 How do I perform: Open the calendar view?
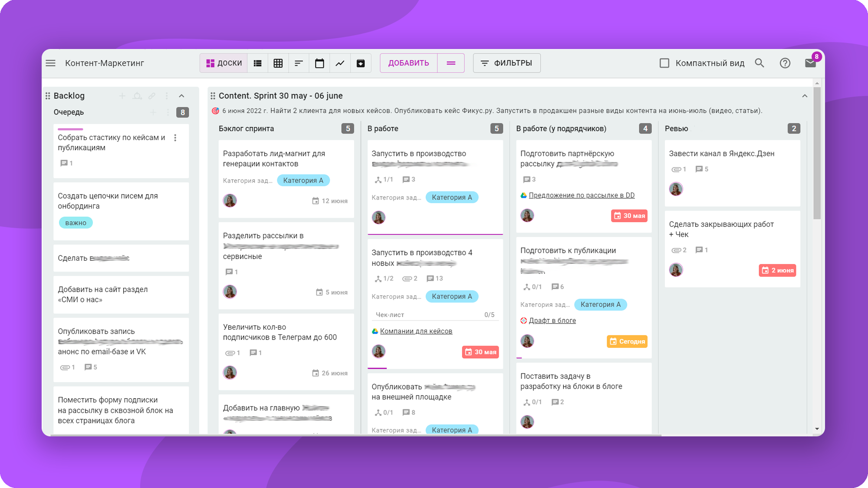tap(319, 63)
